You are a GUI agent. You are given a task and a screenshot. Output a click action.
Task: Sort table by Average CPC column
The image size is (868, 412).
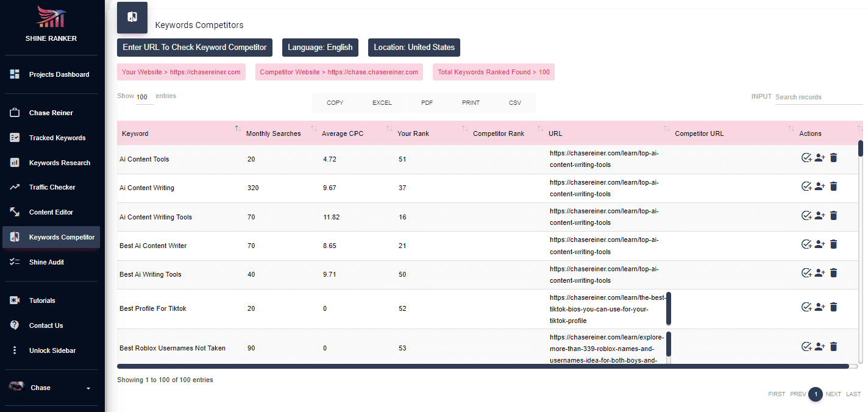355,133
